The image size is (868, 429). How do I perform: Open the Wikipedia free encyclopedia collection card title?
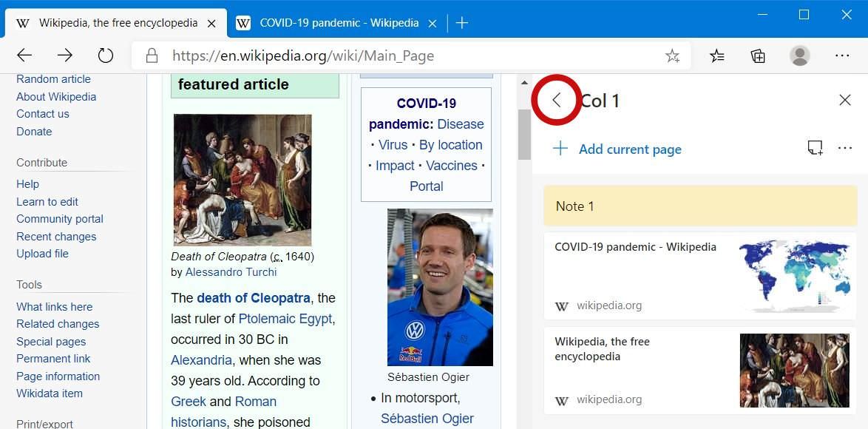point(603,348)
